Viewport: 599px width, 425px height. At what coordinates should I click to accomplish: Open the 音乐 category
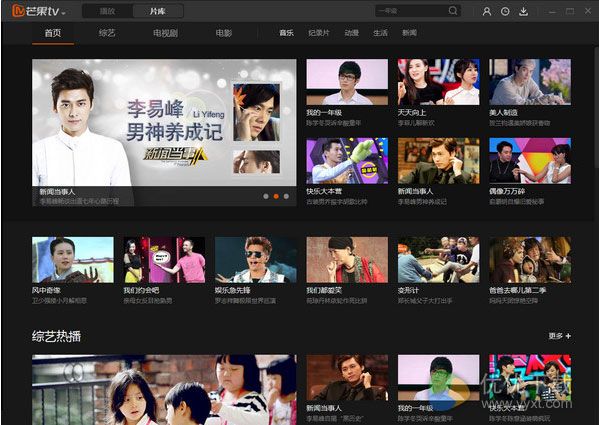(x=287, y=33)
